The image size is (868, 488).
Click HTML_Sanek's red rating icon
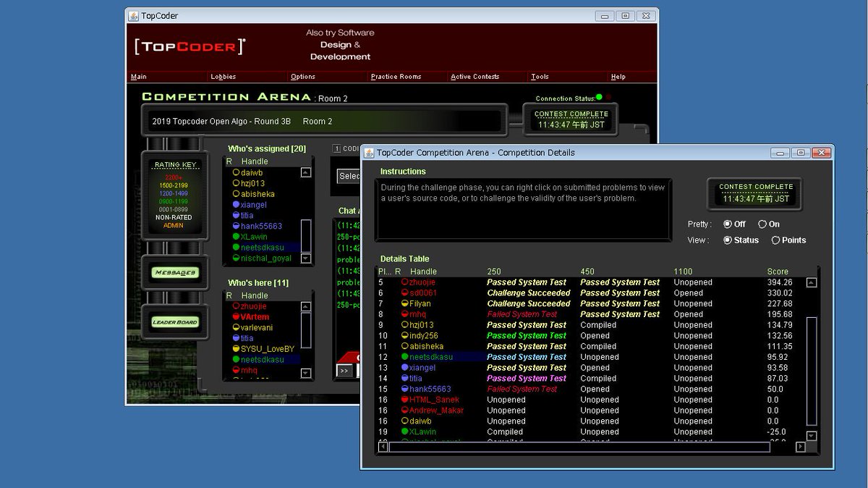pos(404,400)
